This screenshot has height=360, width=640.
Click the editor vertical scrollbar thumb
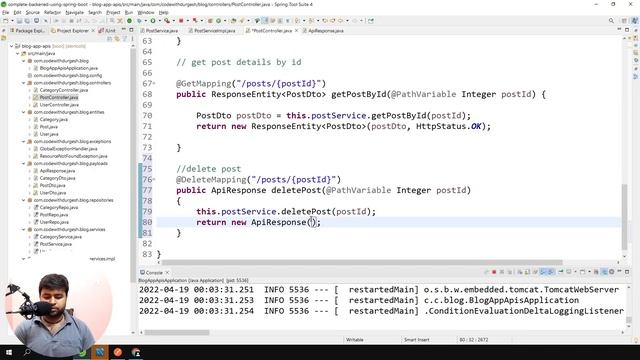coord(624,216)
